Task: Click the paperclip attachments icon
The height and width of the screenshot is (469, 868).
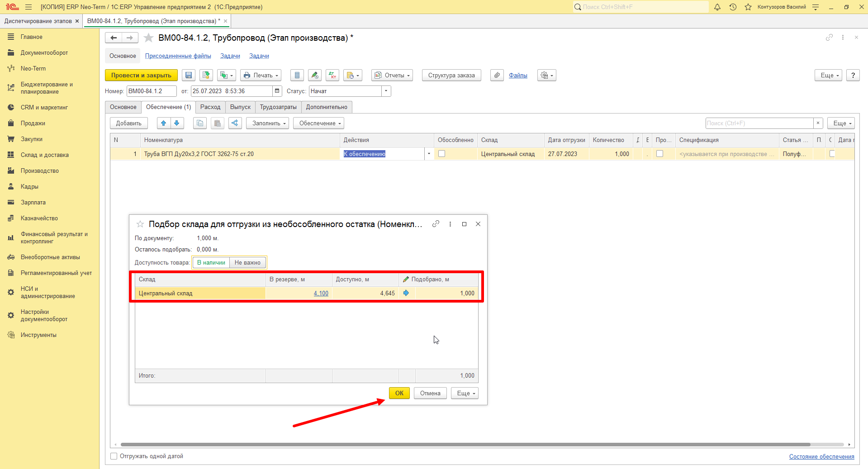Action: (x=497, y=76)
